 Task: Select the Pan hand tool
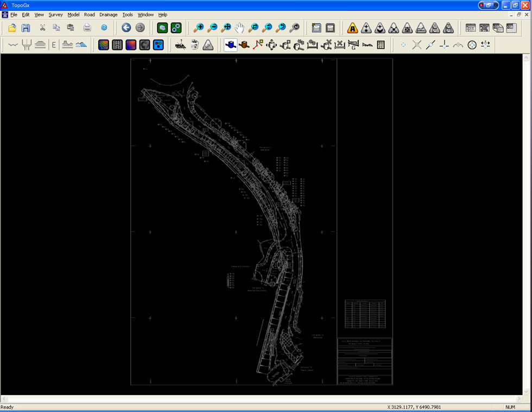click(x=239, y=28)
